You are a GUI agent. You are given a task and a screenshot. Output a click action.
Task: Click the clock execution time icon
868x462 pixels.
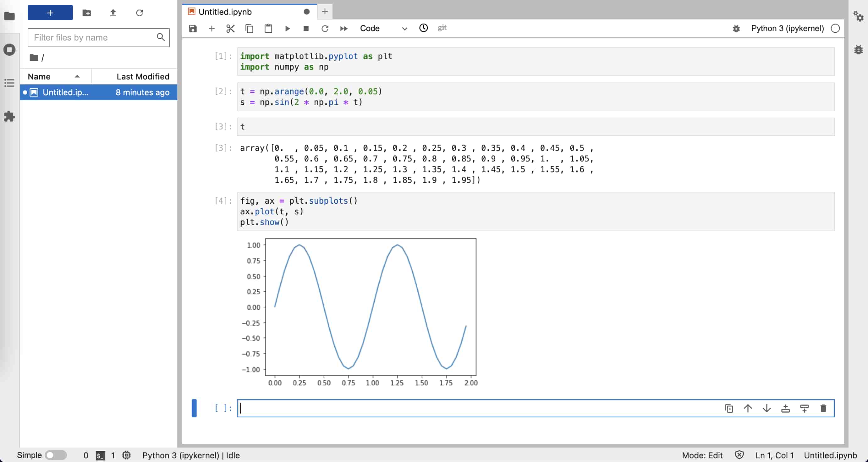[424, 28]
